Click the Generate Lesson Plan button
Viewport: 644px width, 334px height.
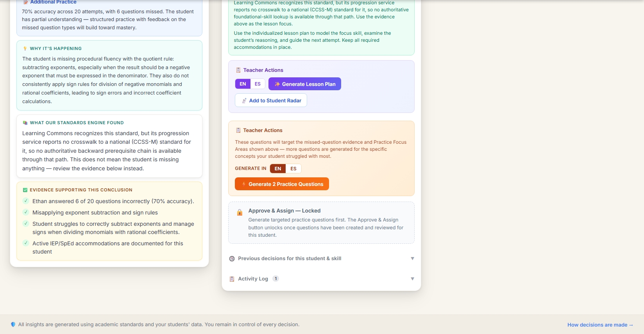click(305, 84)
